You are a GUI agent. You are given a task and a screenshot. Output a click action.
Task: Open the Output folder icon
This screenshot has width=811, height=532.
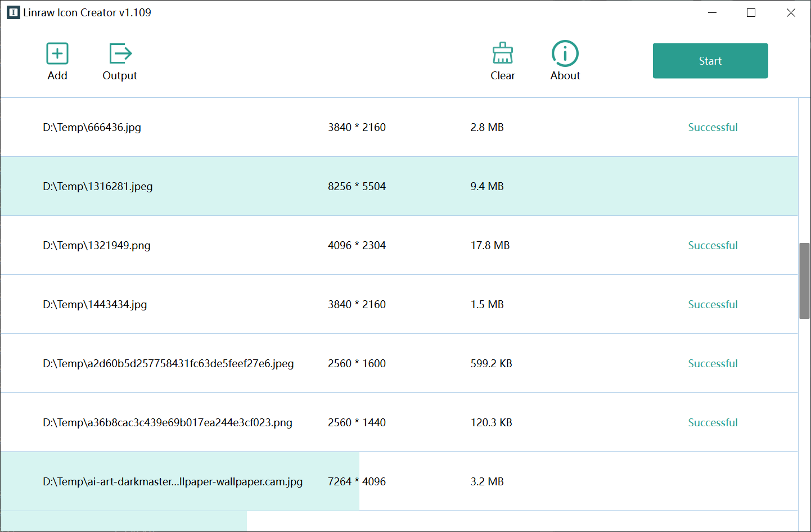tap(120, 54)
